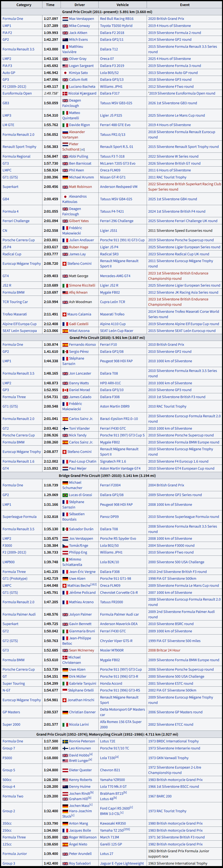Click the Italian flag next to Davide Rigon
The height and width of the screenshot is (868, 223).
click(x=65, y=125)
